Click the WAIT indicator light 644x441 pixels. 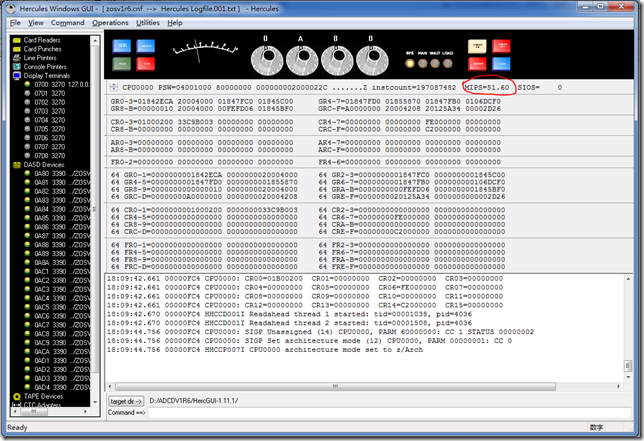pos(435,63)
